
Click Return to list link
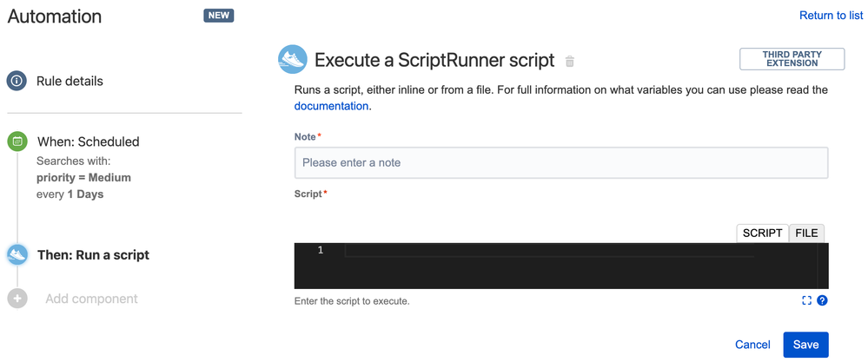pos(831,15)
